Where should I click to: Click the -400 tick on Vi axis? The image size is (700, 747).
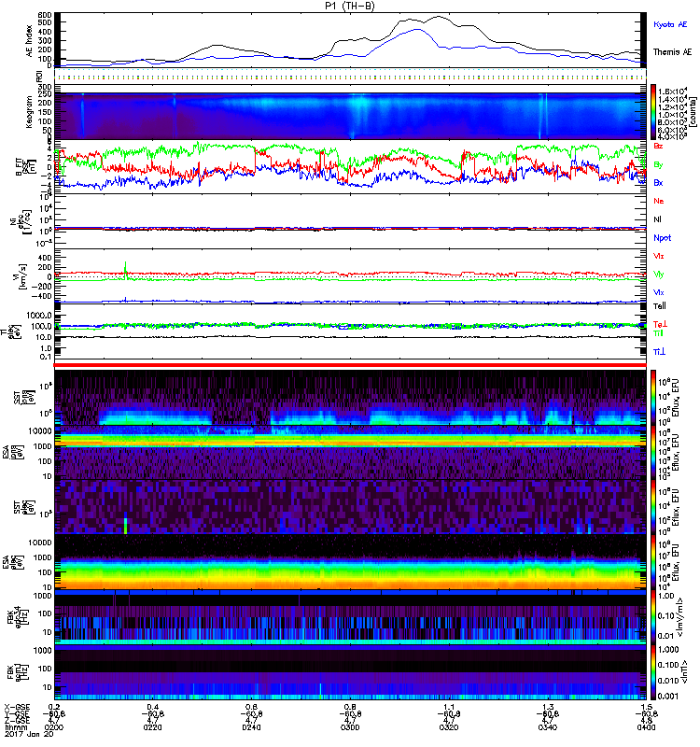[42, 296]
